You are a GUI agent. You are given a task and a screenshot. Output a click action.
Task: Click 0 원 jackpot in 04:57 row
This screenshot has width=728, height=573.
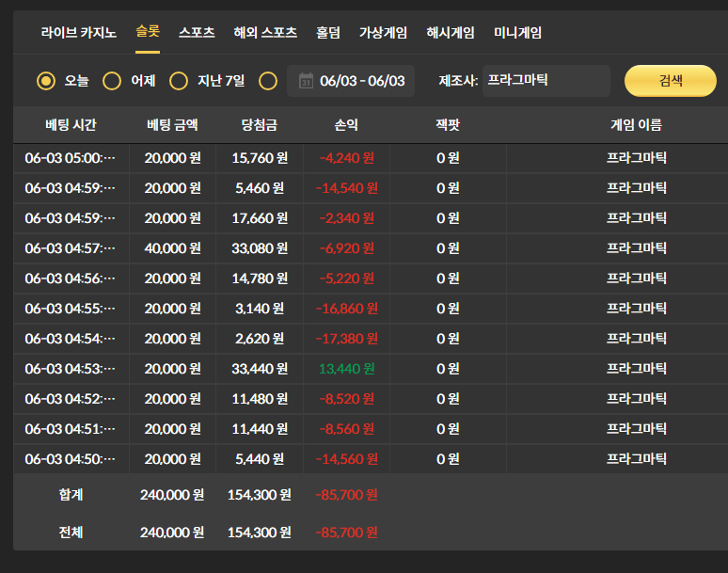448,248
